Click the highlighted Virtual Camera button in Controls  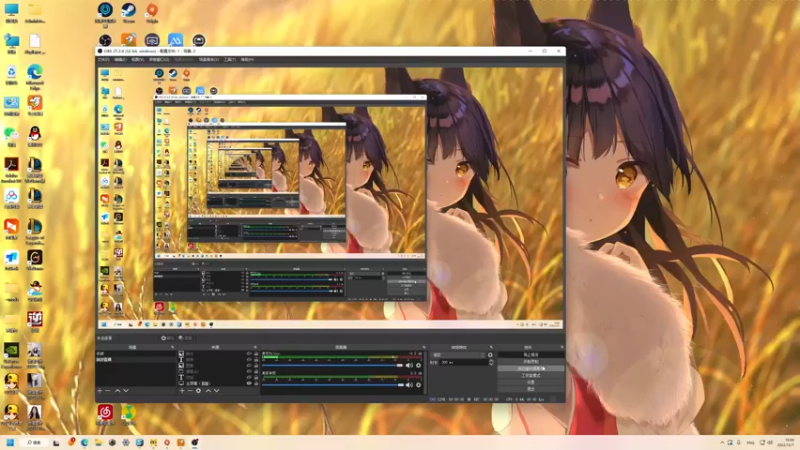531,368
